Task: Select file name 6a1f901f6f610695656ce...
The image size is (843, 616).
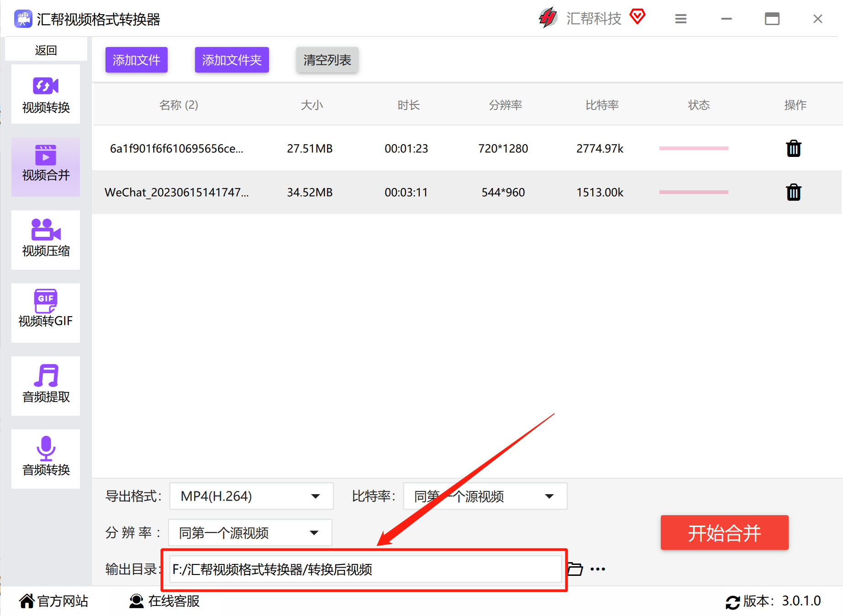Action: click(177, 148)
